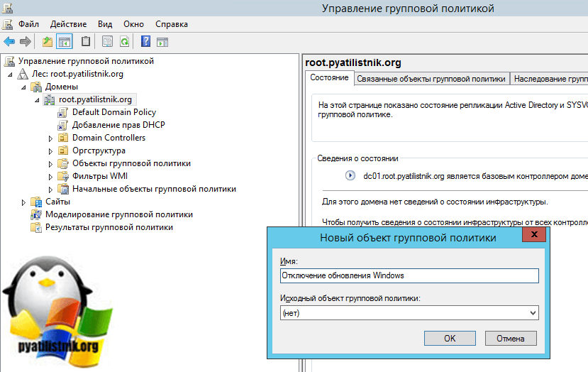588x372 pixels.
Task: Click the Refresh toolbar icon
Action: coord(124,42)
